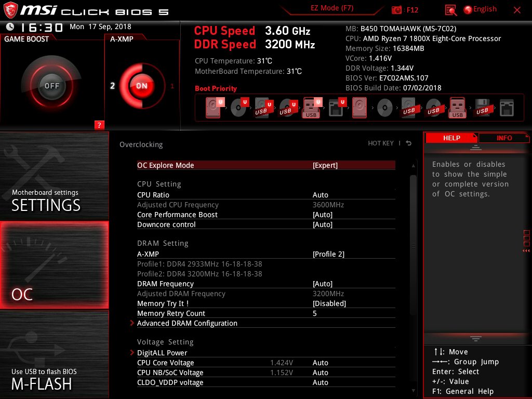Click Profile2: DDR4 3200MHz 16-18-18-38 text
This screenshot has height=399, width=532.
pos(199,274)
